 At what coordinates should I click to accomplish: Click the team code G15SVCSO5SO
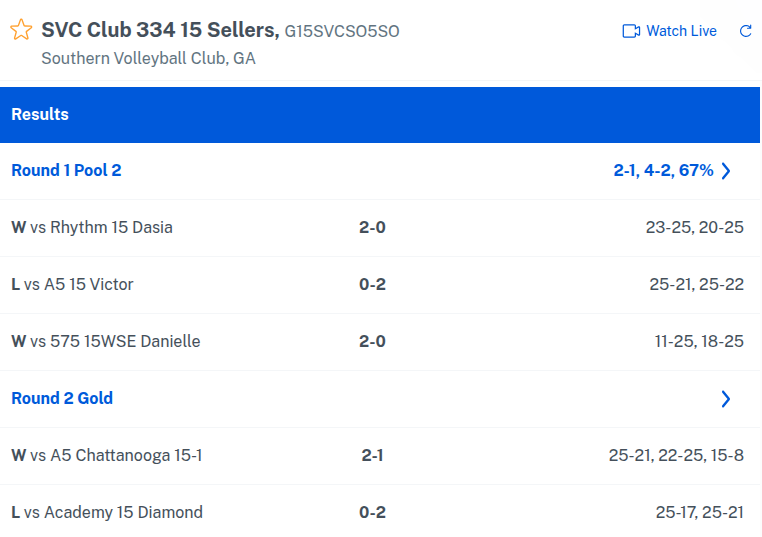pyautogui.click(x=342, y=31)
